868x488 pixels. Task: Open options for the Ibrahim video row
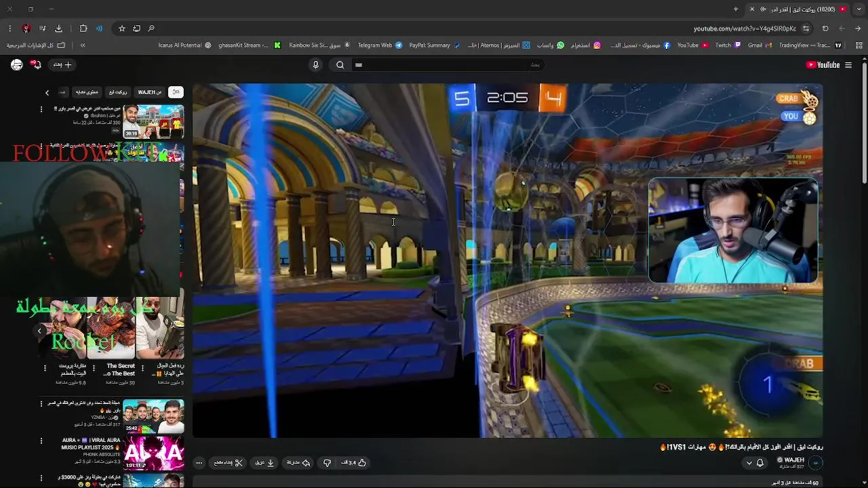41,109
